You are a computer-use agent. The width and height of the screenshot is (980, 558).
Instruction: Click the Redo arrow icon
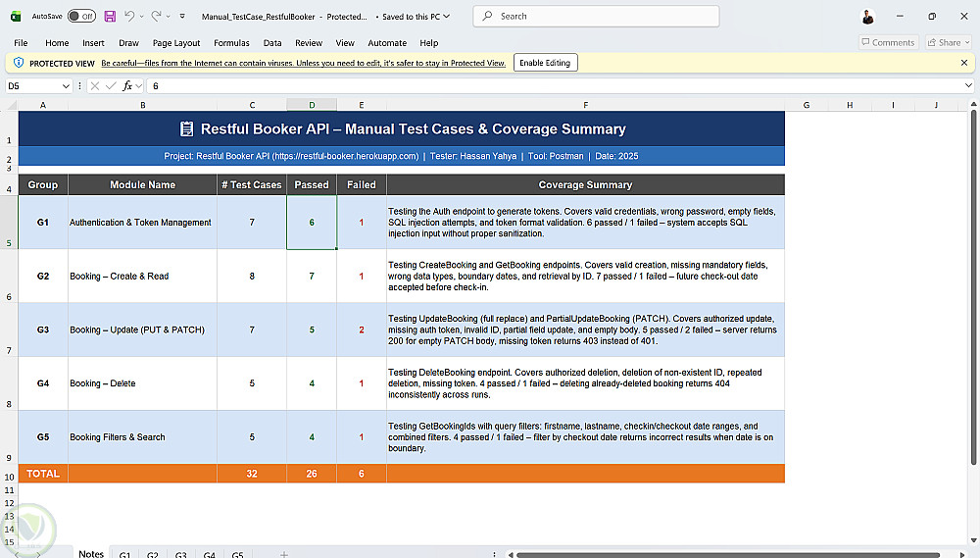156,17
